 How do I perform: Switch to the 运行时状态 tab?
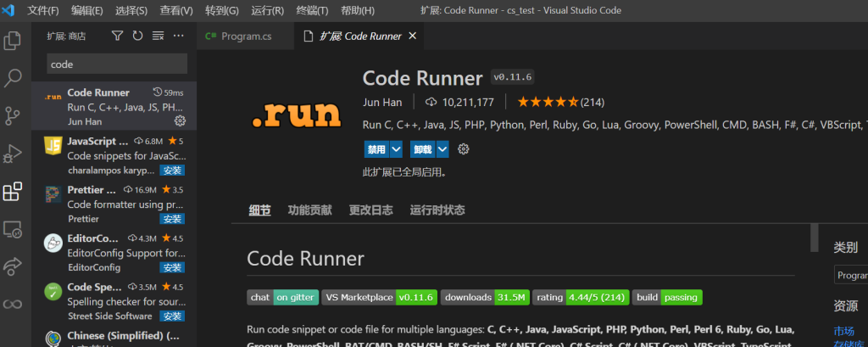(x=437, y=210)
